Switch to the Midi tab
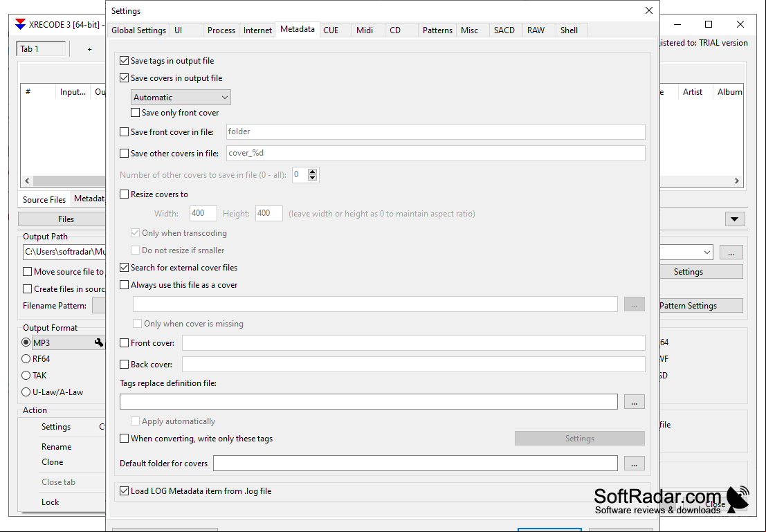766x532 pixels. point(368,30)
